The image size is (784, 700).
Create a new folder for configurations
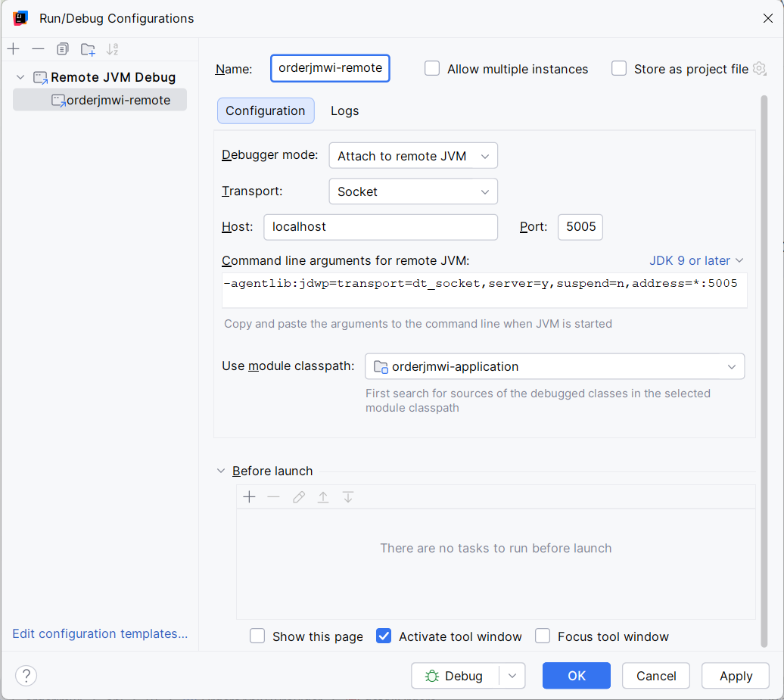click(x=87, y=48)
